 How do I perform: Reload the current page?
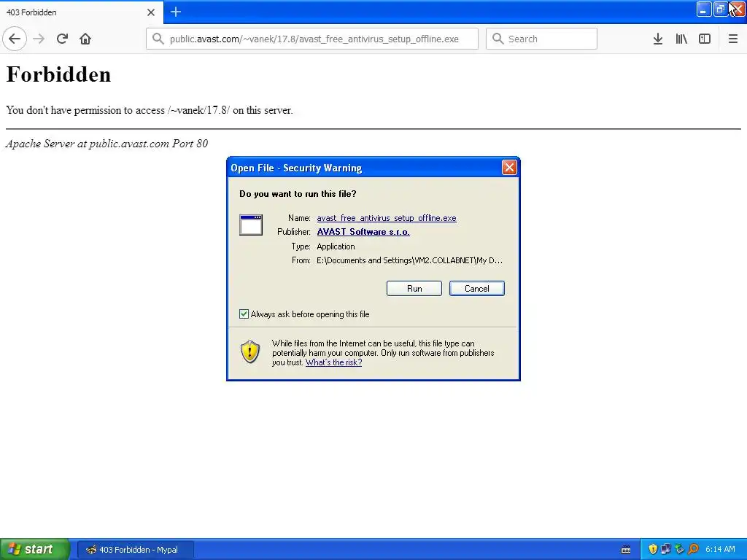(x=62, y=39)
